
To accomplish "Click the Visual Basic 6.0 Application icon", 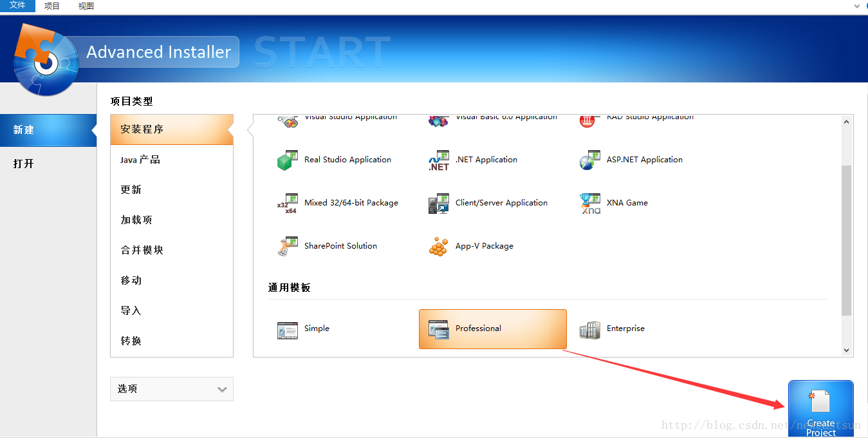I will (439, 120).
